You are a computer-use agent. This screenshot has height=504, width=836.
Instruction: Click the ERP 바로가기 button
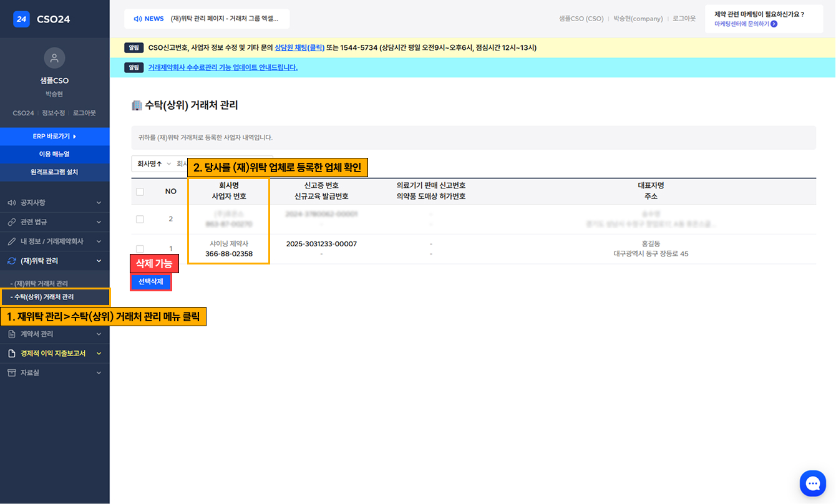pos(54,136)
